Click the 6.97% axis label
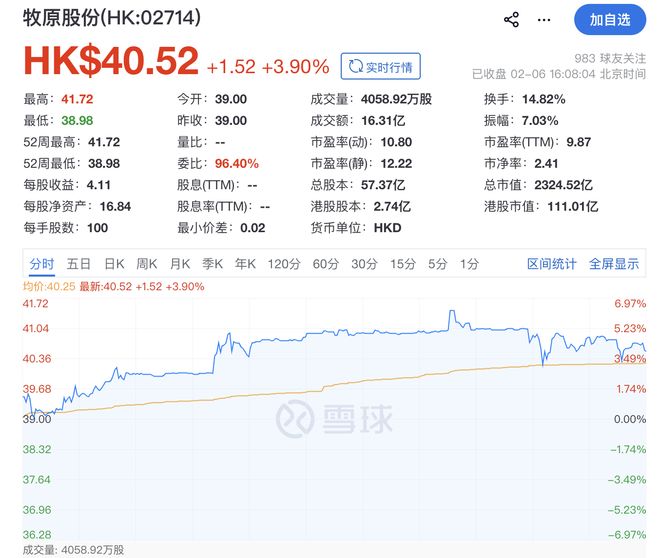 pyautogui.click(x=630, y=303)
